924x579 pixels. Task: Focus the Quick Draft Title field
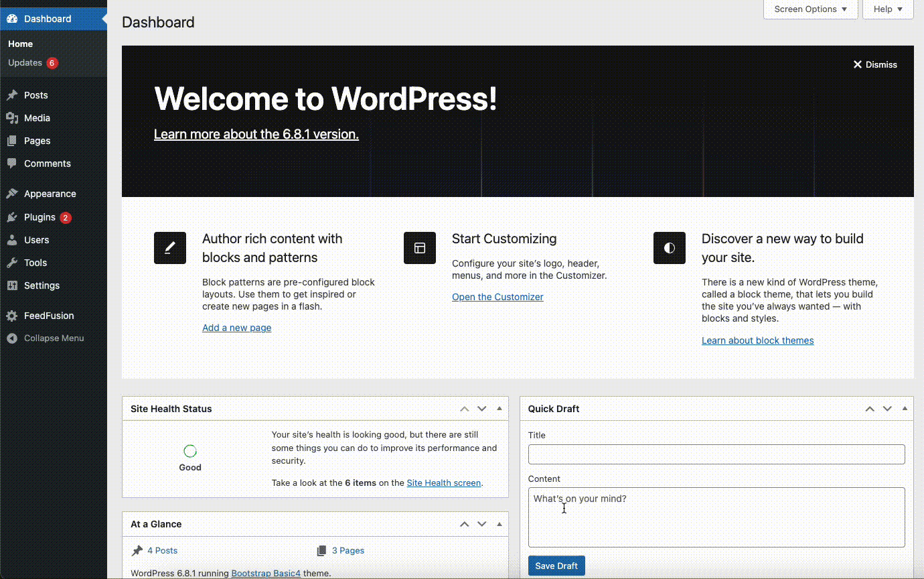pyautogui.click(x=716, y=454)
